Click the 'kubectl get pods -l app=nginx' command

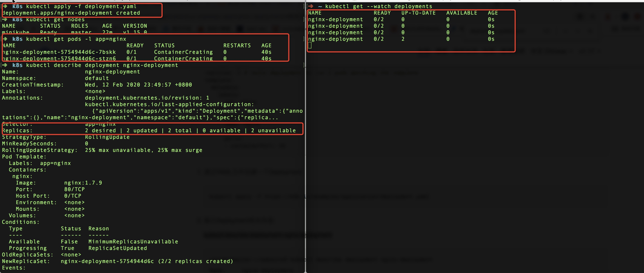(76, 39)
